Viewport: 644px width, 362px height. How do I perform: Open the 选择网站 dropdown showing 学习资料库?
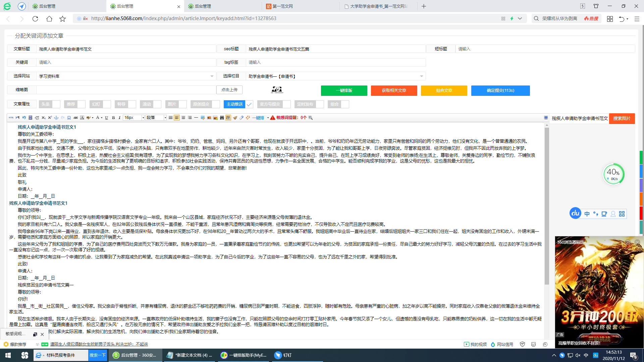tap(125, 76)
